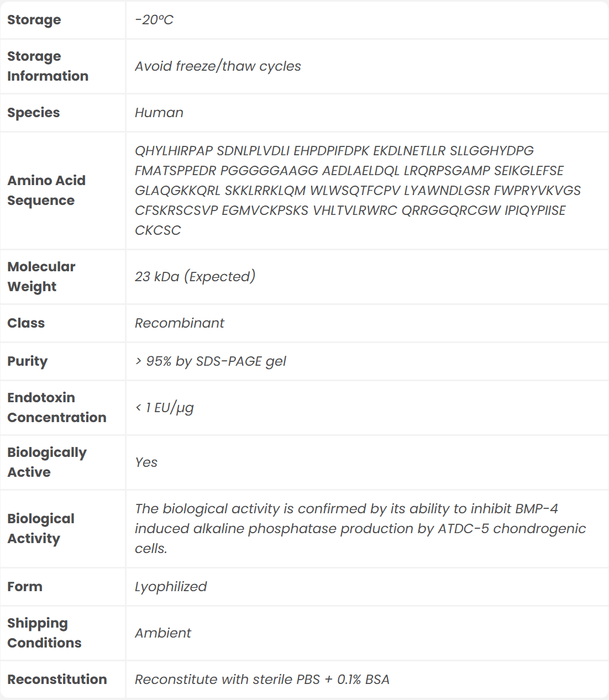
Task: Click the "Human" species value
Action: click(x=159, y=113)
